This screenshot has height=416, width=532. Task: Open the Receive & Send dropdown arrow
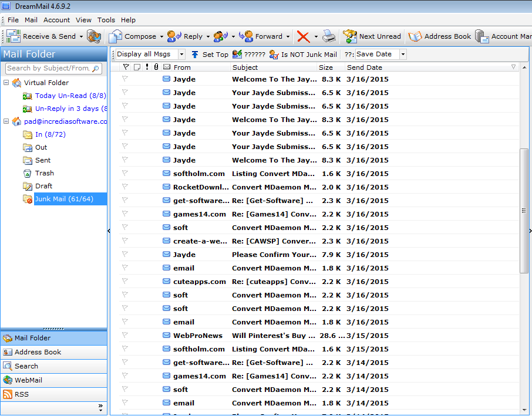[81, 36]
